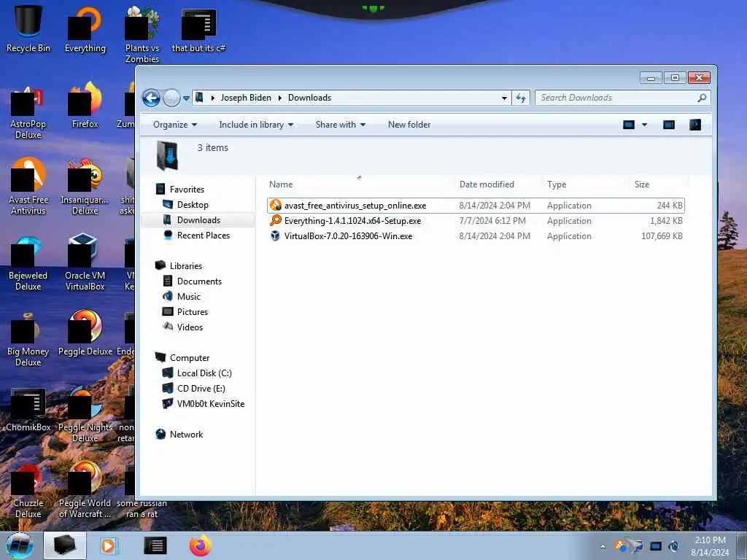Click the change view icon
The height and width of the screenshot is (560, 747).
(x=629, y=125)
